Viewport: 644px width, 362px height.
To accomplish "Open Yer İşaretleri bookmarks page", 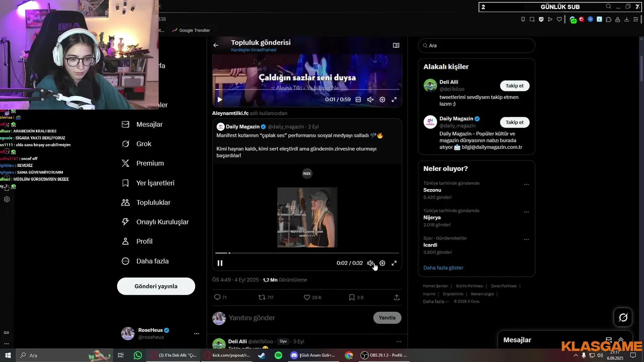I will 148,183.
